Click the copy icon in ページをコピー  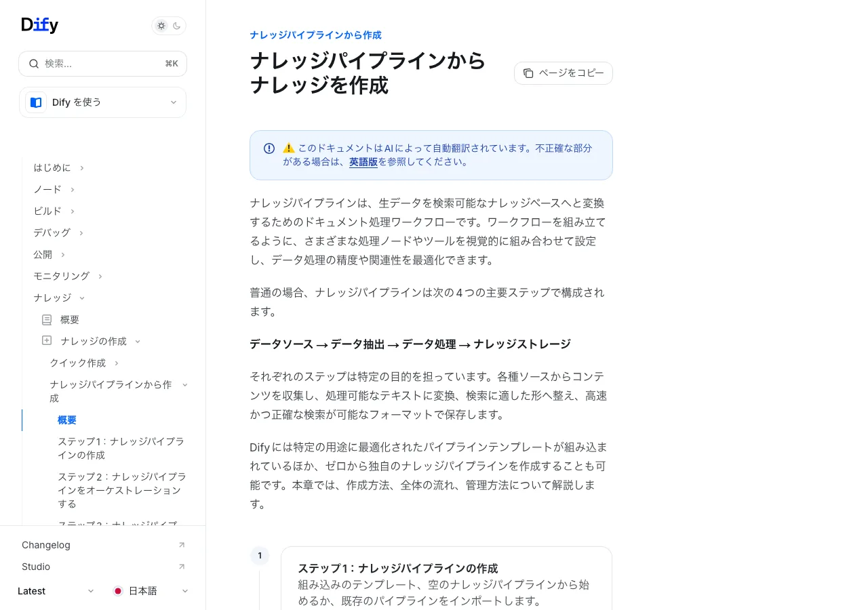[528, 73]
